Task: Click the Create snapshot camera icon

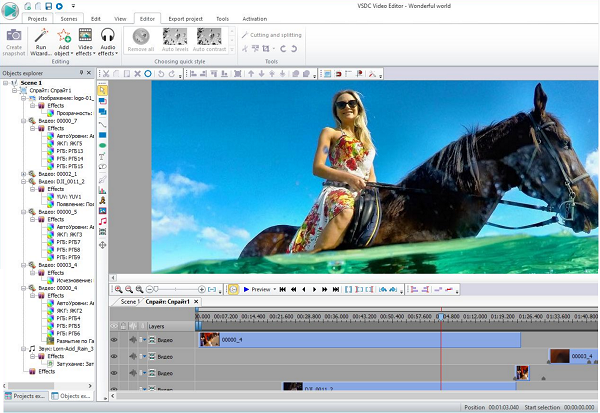Action: click(14, 36)
